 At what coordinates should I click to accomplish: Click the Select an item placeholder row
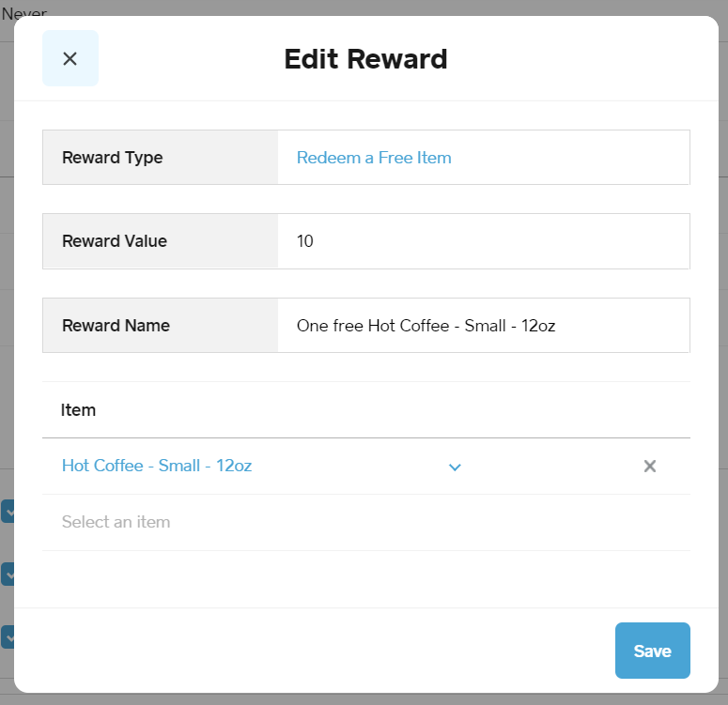point(116,522)
